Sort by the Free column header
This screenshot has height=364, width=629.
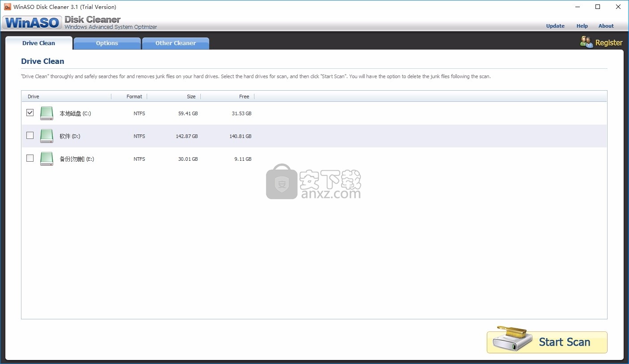click(228, 96)
